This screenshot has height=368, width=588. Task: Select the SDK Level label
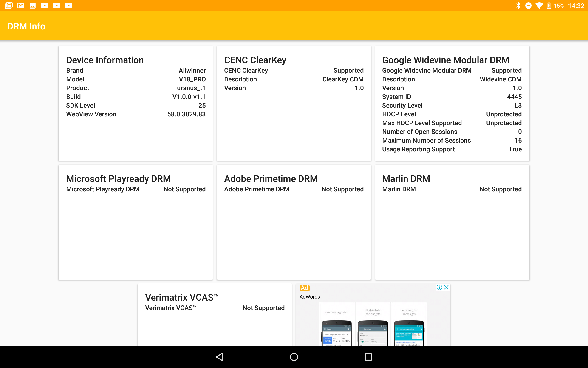tap(80, 105)
